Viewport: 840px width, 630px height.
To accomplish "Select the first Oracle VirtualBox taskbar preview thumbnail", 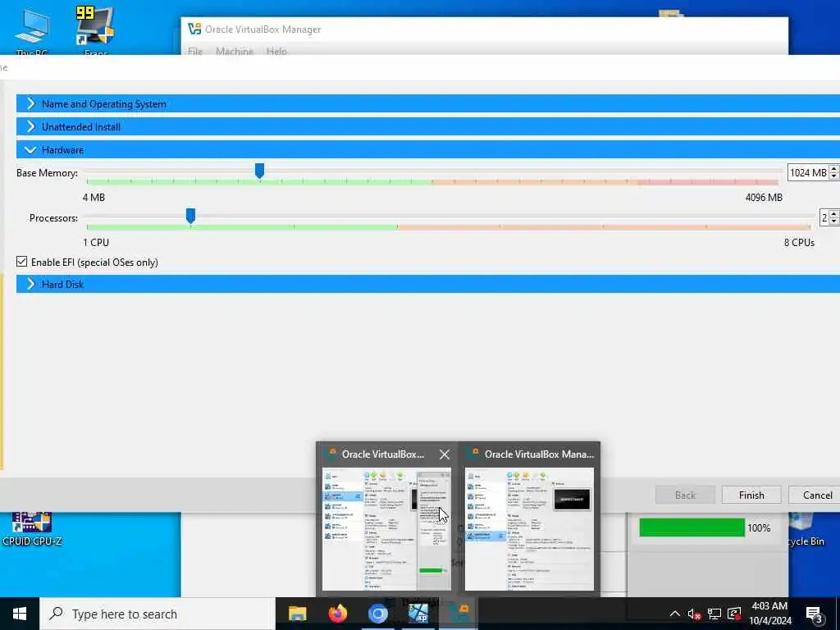I will pyautogui.click(x=386, y=529).
